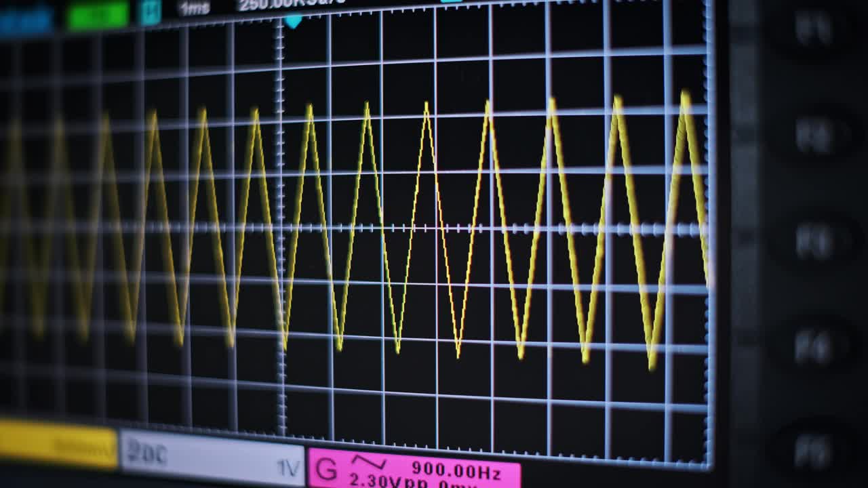868x488 pixels.
Task: Tap the small cyan H timebase icon
Action: click(x=151, y=12)
